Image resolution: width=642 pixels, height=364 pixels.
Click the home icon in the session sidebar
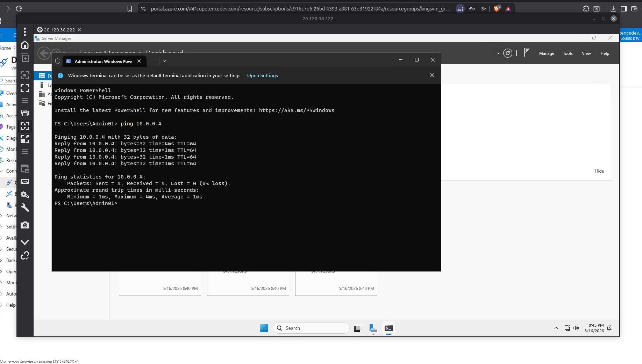coord(25,45)
